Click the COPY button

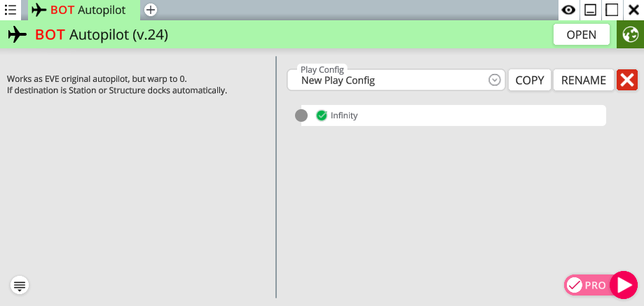pos(529,80)
